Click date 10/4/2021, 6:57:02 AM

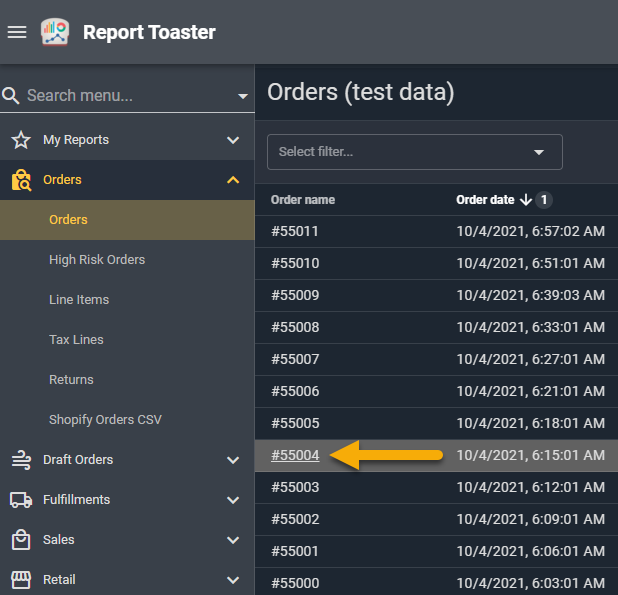click(531, 231)
